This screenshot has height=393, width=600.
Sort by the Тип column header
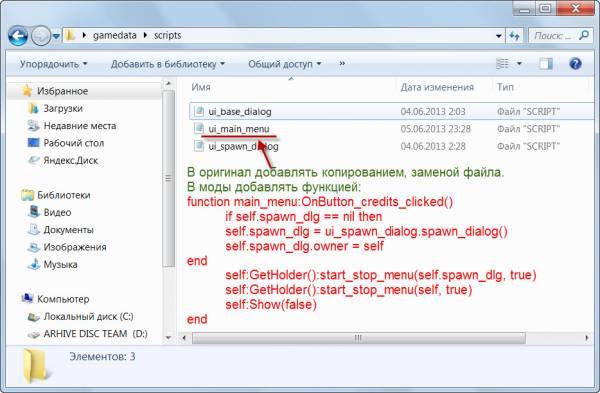coord(505,87)
